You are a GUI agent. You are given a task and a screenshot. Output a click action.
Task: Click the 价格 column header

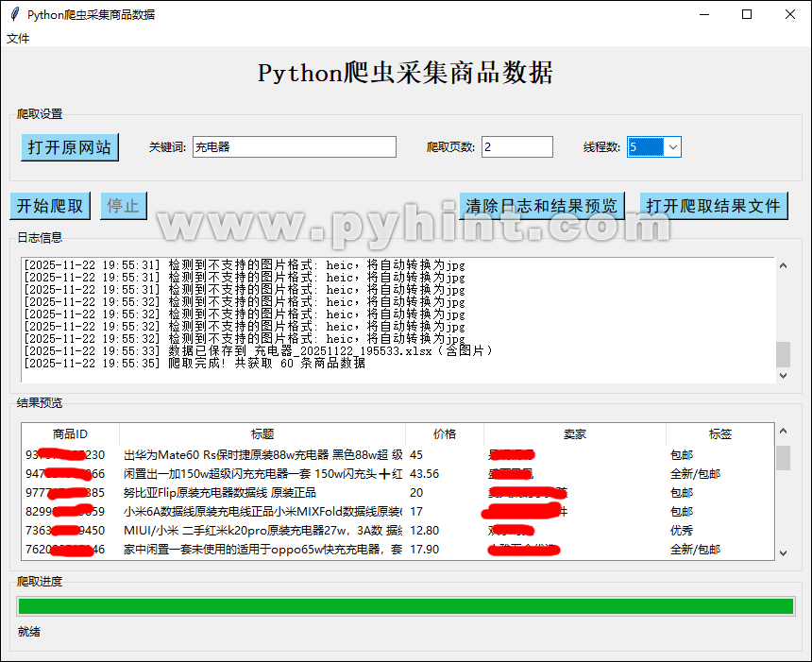coord(443,433)
